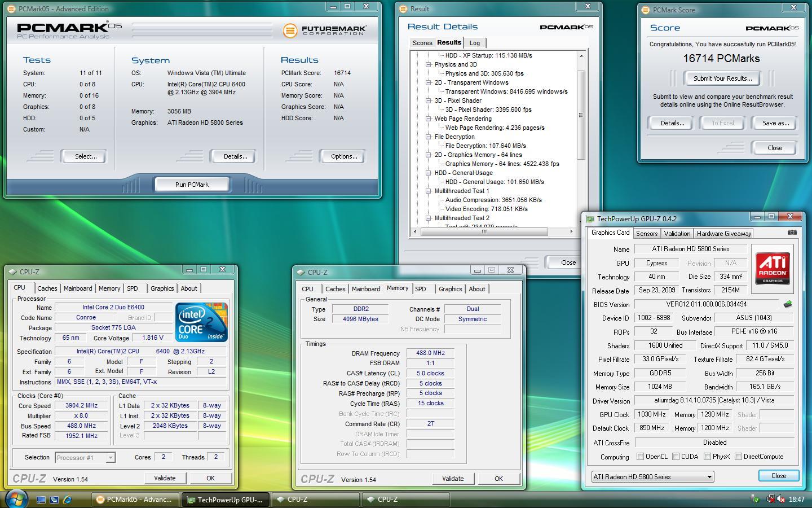Switch to the TechPowerUp GPU-Z taskbar button
Image resolution: width=812 pixels, height=508 pixels.
pos(226,500)
